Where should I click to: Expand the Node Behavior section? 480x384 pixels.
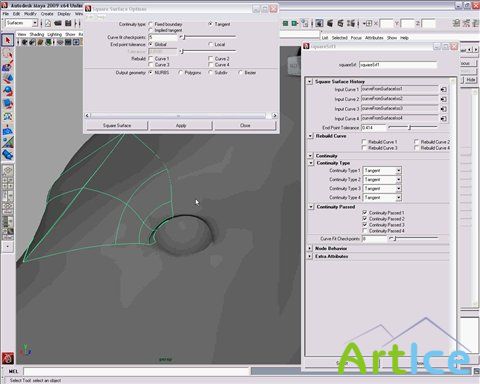click(310, 248)
